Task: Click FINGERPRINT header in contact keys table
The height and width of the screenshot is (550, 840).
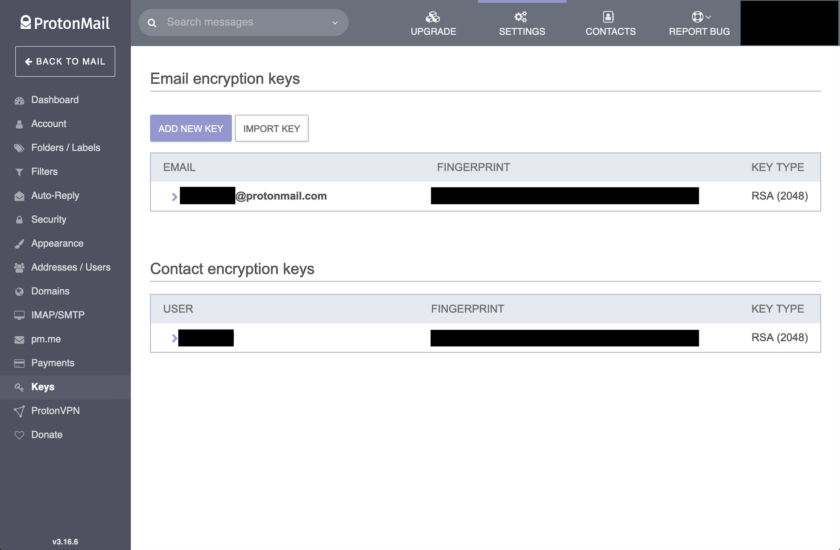Action: 467,309
